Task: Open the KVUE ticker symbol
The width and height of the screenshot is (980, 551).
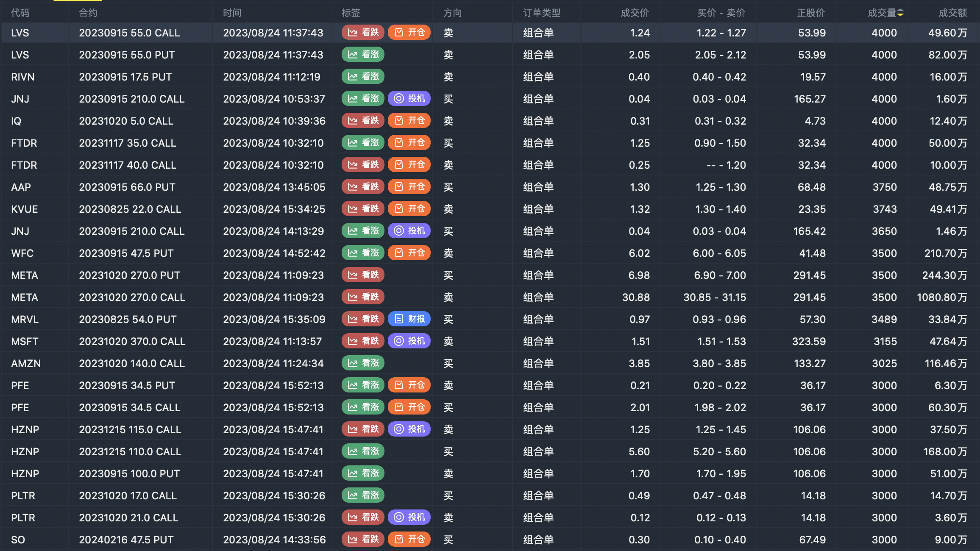Action: [x=25, y=209]
